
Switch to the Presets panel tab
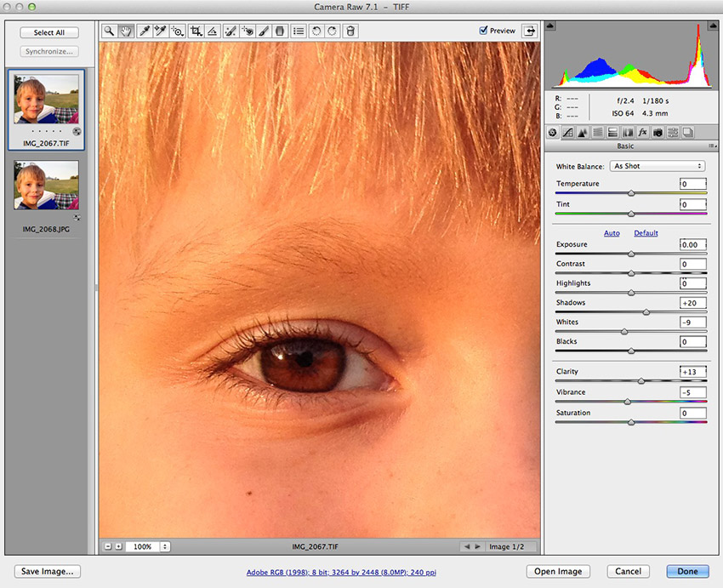coord(673,133)
